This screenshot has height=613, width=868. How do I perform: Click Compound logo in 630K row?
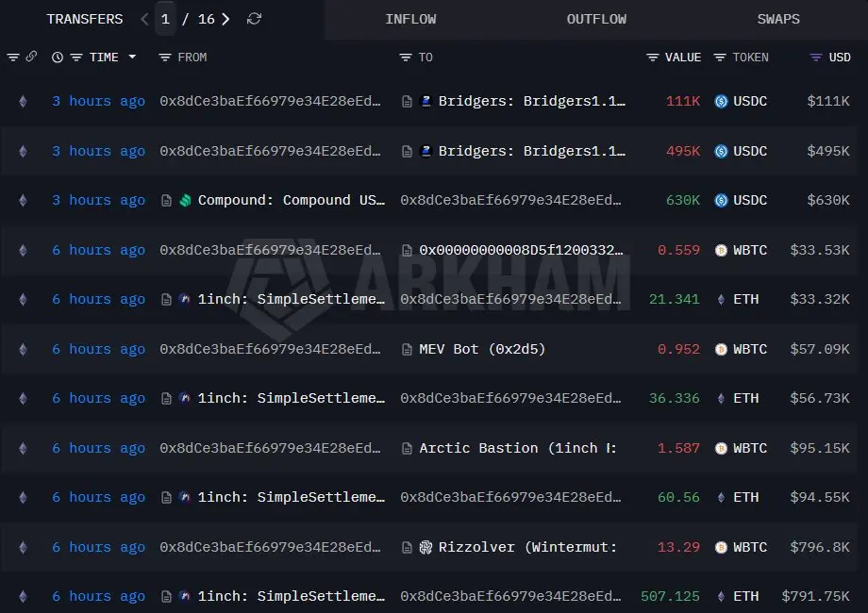pyautogui.click(x=186, y=200)
